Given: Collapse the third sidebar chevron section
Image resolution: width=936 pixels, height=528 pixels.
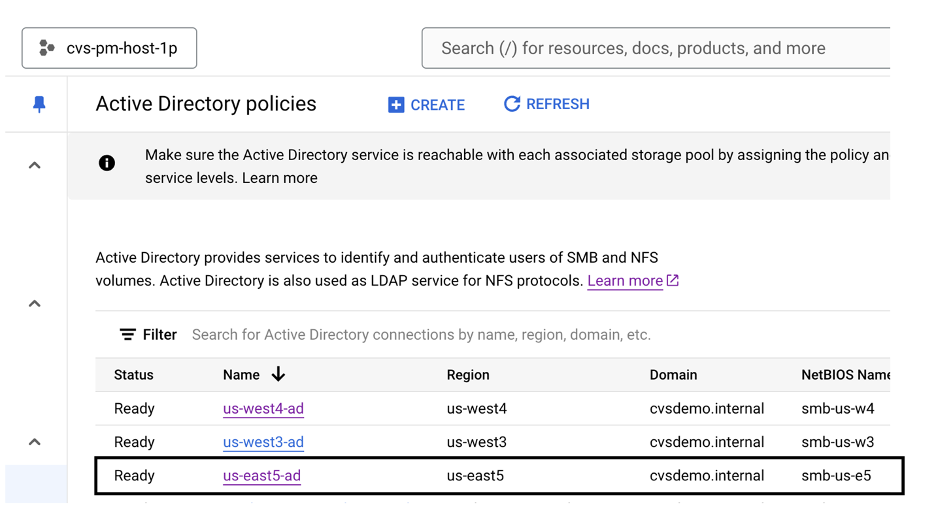Looking at the screenshot, I should pos(35,442).
